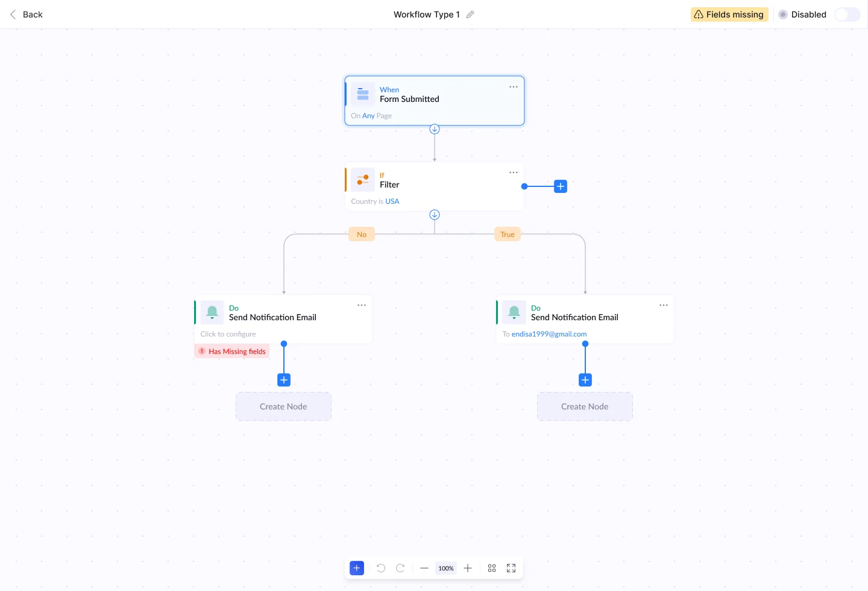Fit the workflow to screen
The image size is (868, 591).
511,568
